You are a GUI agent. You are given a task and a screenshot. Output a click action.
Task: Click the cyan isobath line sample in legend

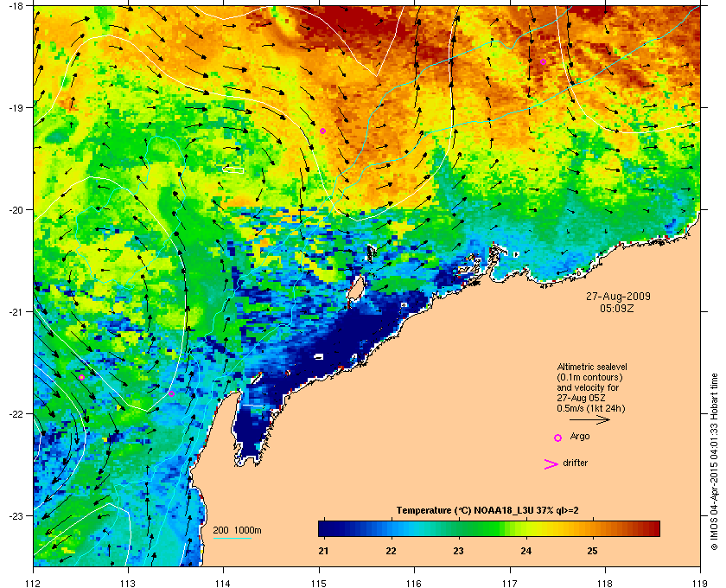pos(232,539)
